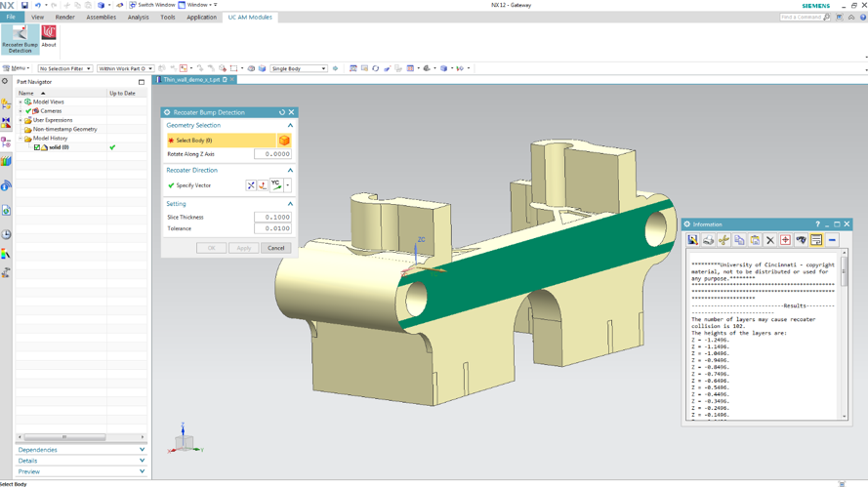Click the Save icon in the quick access toolbar
The width and height of the screenshot is (868, 487).
[24, 5]
